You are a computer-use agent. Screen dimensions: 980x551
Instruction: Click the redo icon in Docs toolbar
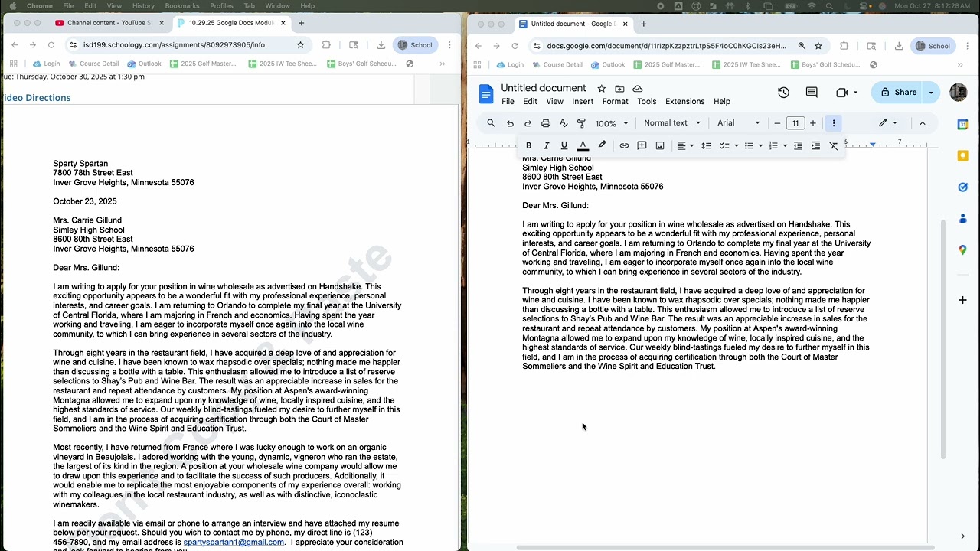528,123
